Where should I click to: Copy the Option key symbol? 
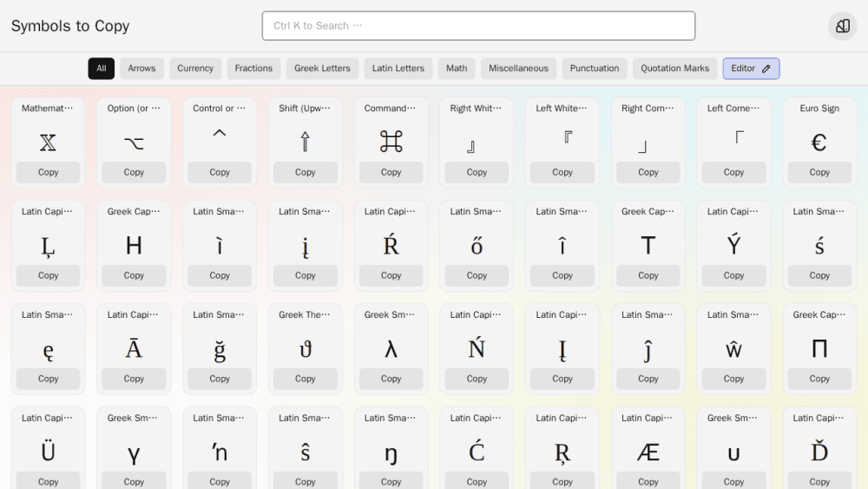click(x=134, y=172)
